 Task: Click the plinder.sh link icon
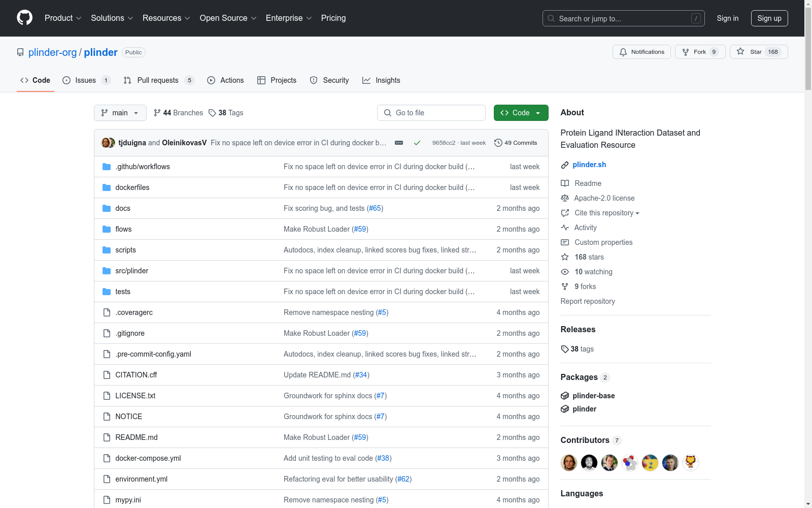pos(565,165)
